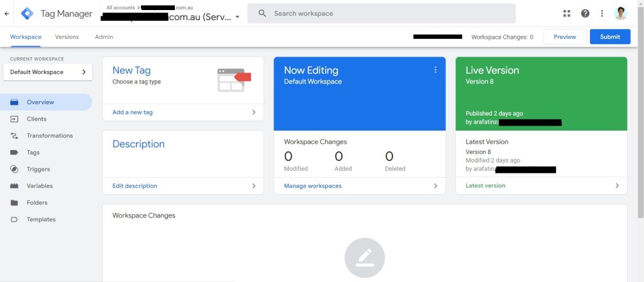Open the user account avatar
644x282 pixels.
tap(620, 14)
